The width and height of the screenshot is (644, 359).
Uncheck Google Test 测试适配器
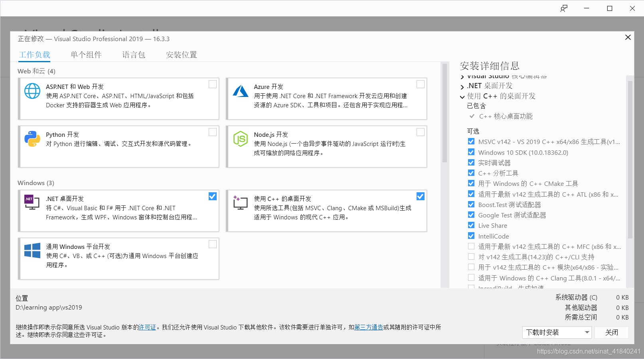[471, 215]
